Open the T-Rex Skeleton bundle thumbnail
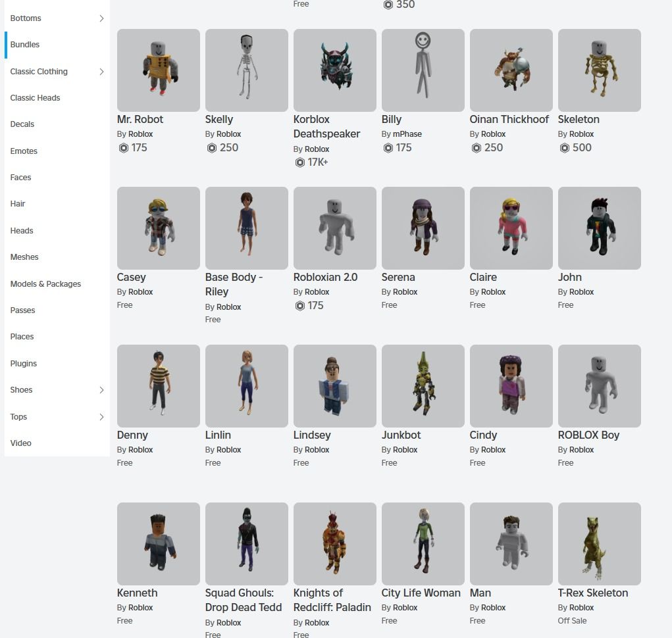This screenshot has height=638, width=672. (599, 544)
